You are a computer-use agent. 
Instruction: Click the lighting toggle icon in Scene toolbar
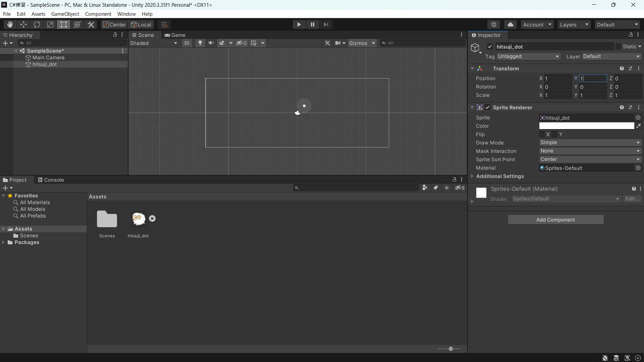tap(200, 43)
